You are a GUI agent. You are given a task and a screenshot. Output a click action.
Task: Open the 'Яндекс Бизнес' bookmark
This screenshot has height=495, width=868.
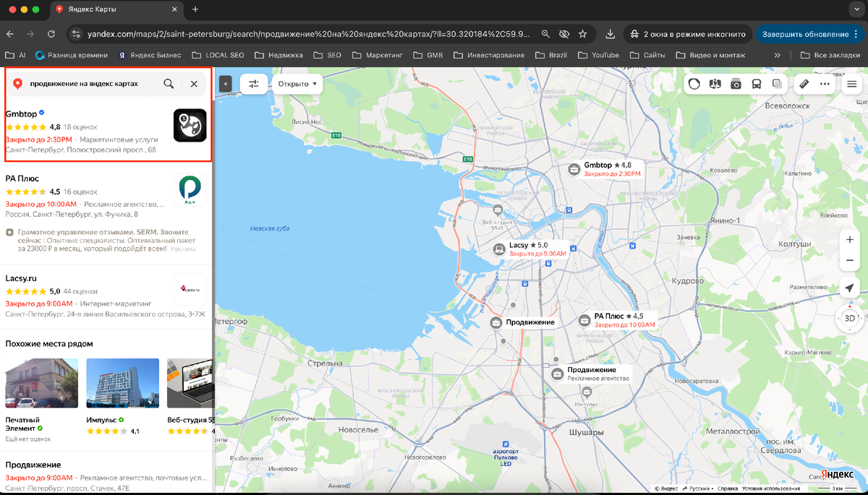pos(150,55)
